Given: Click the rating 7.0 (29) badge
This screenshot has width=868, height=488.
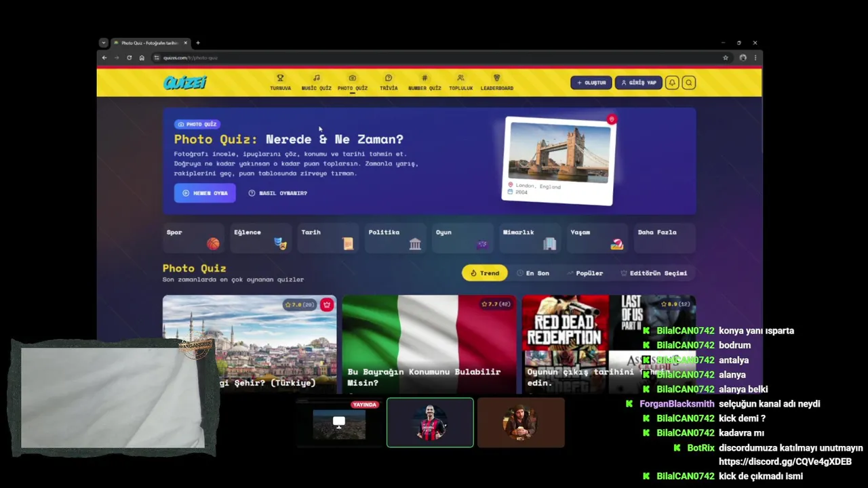Looking at the screenshot, I should [x=299, y=305].
